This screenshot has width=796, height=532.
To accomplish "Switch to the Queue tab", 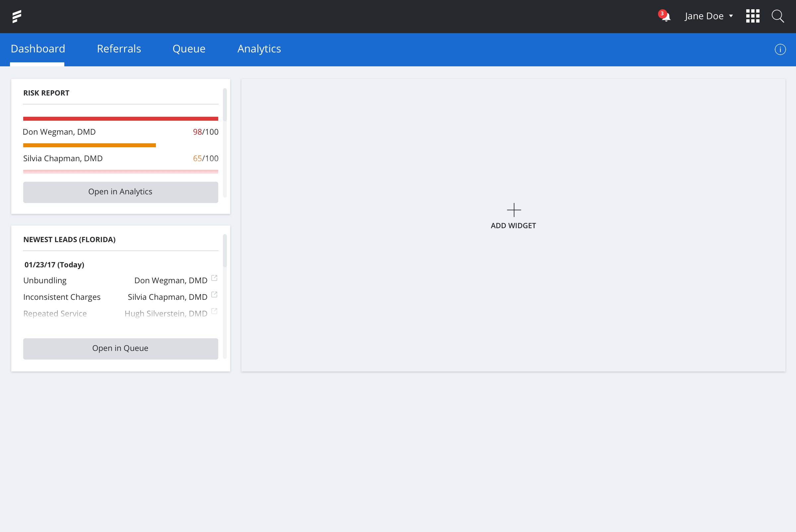I will [189, 49].
